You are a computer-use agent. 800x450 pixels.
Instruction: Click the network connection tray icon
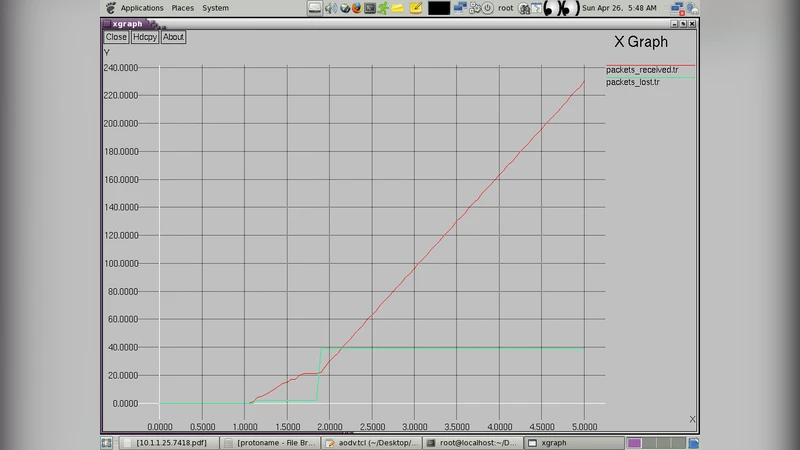(677, 8)
